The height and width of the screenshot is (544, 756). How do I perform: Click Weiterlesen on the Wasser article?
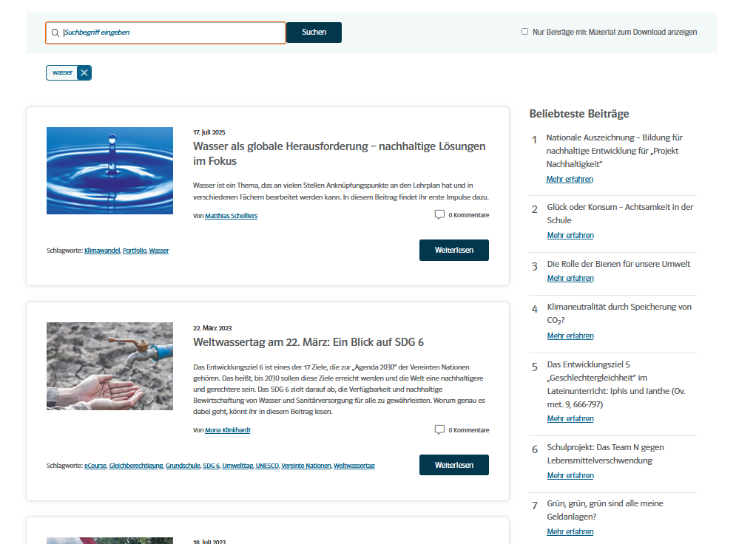[x=454, y=250]
